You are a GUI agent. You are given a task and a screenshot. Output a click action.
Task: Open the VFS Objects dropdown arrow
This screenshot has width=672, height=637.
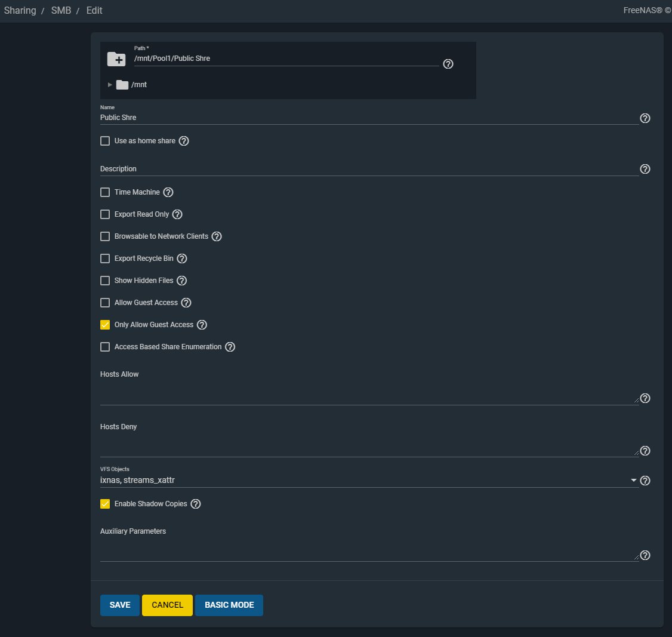coord(633,481)
